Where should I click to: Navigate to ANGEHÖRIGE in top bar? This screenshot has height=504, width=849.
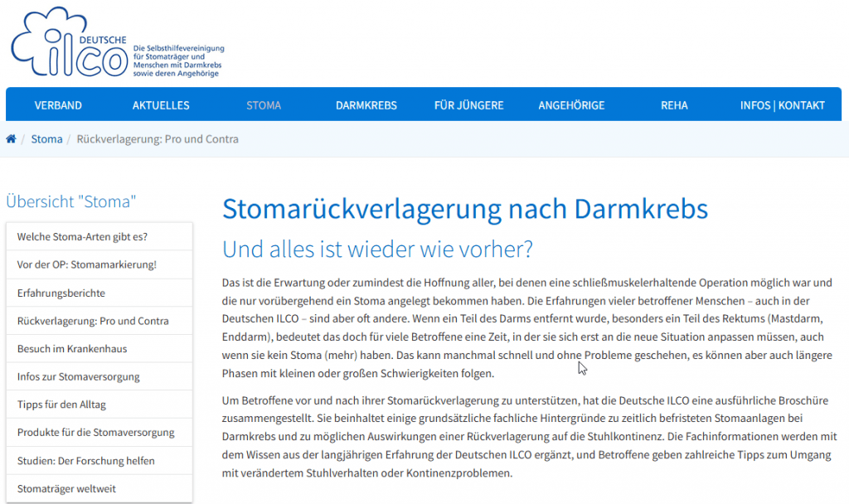click(571, 105)
